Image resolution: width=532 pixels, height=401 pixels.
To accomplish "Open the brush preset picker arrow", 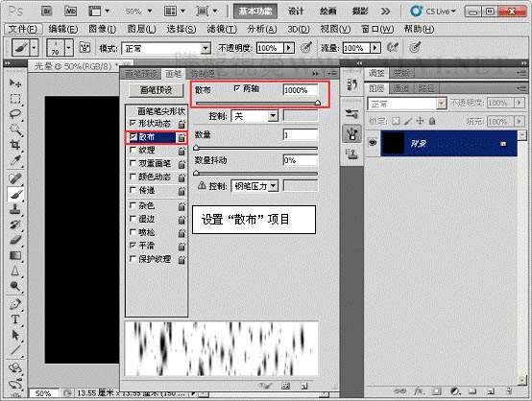I will point(68,47).
